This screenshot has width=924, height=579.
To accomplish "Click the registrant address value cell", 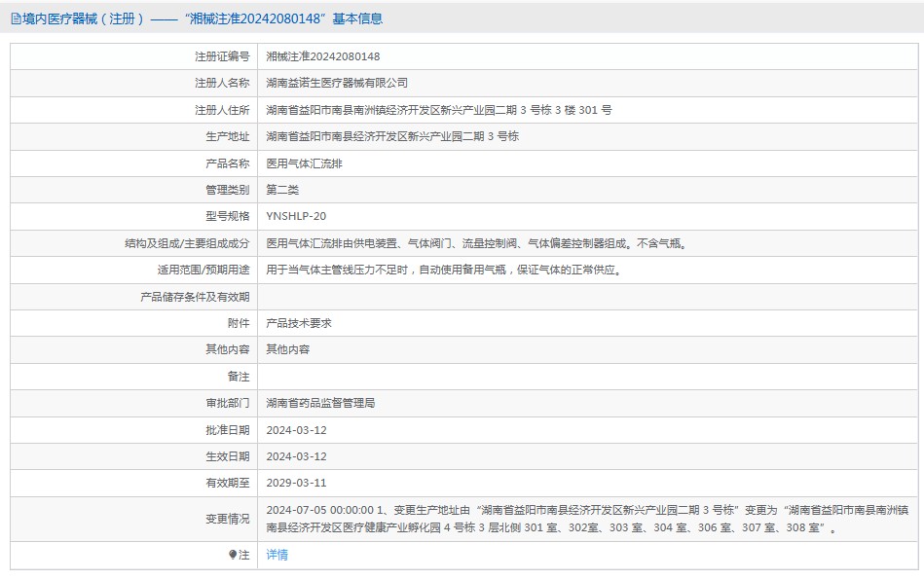I will pos(439,110).
